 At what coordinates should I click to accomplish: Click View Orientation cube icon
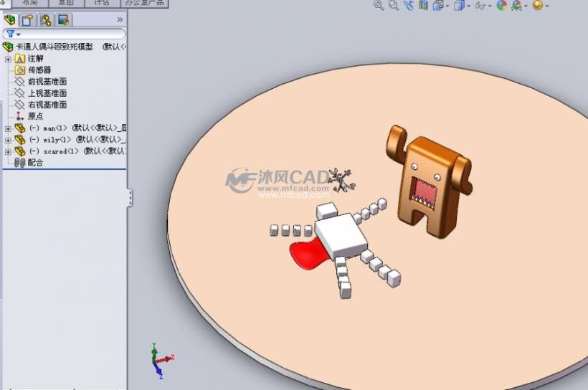coord(437,5)
